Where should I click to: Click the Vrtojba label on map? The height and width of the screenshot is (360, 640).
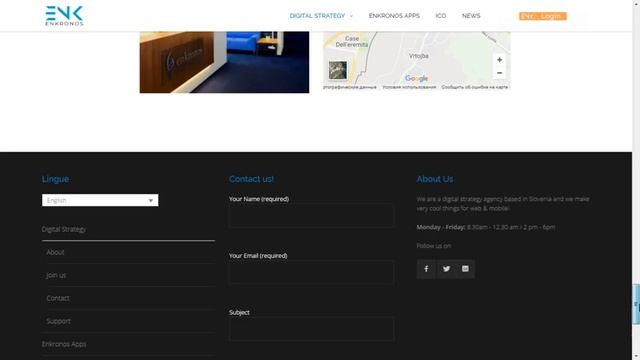pos(419,56)
